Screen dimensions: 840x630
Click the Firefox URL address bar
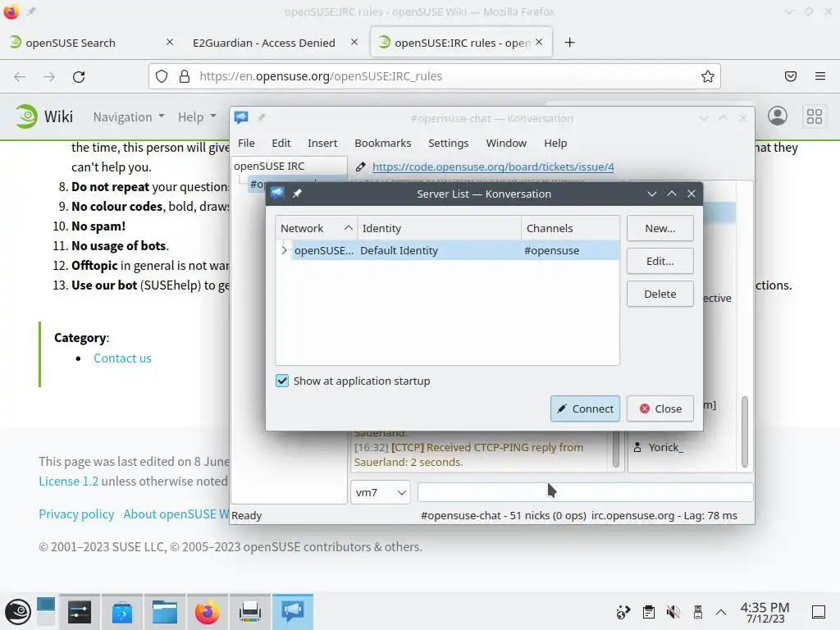tap(435, 76)
